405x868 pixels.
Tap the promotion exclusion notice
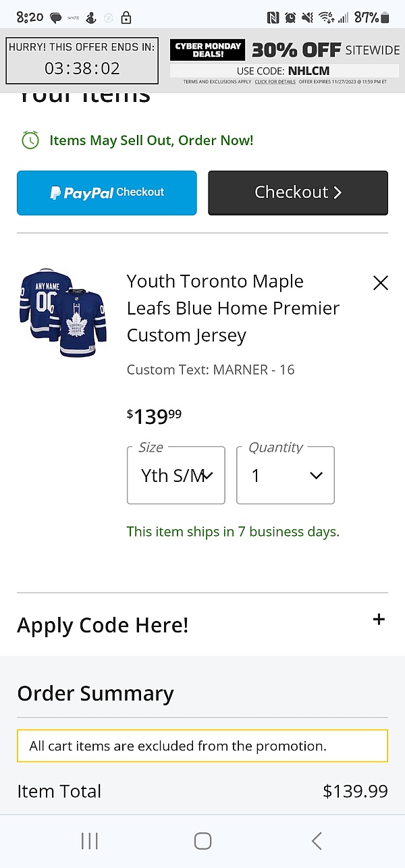[202, 746]
